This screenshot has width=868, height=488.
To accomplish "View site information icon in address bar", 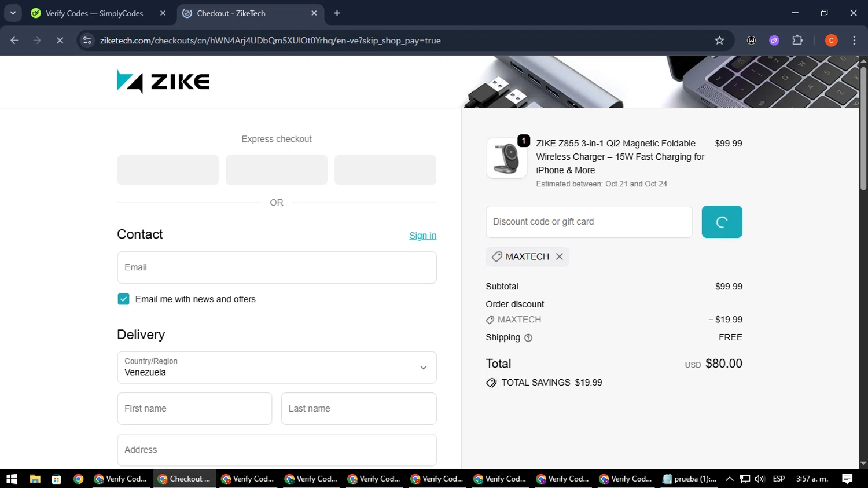I will pos(87,41).
